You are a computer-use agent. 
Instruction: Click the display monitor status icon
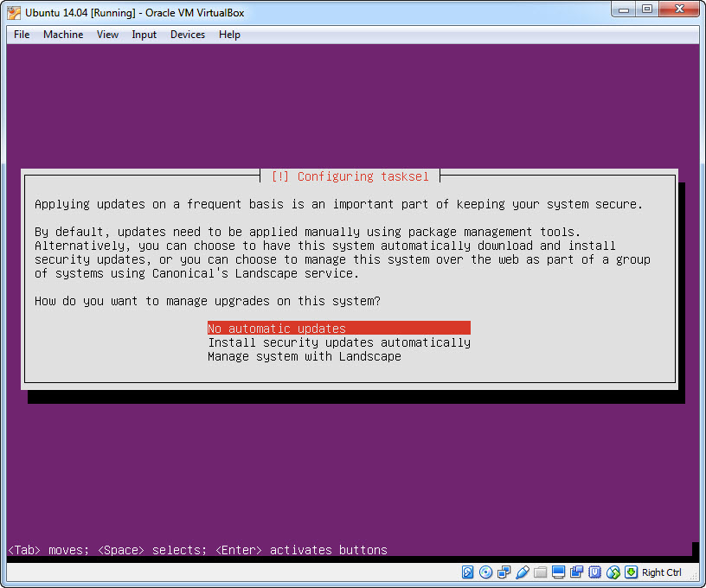[x=558, y=572]
